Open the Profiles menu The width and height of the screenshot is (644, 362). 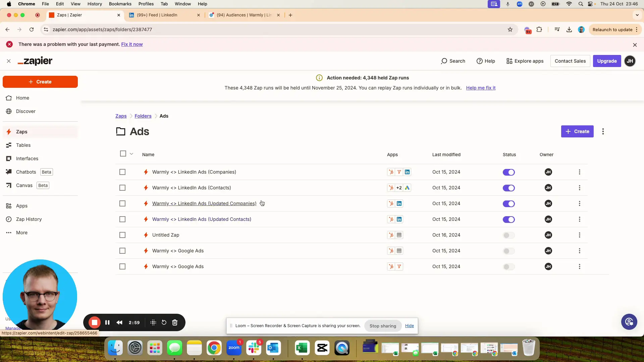pos(146,4)
